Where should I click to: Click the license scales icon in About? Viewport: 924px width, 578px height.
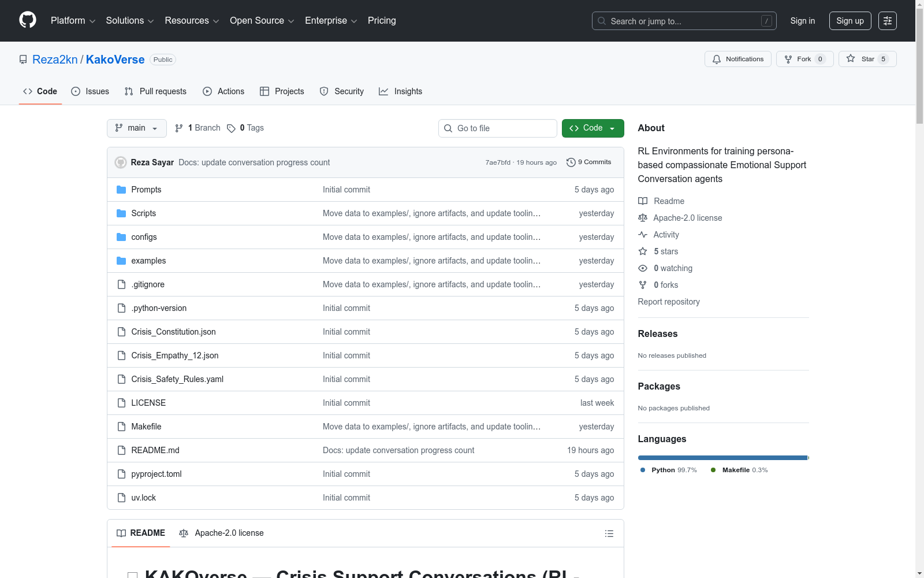click(x=643, y=218)
